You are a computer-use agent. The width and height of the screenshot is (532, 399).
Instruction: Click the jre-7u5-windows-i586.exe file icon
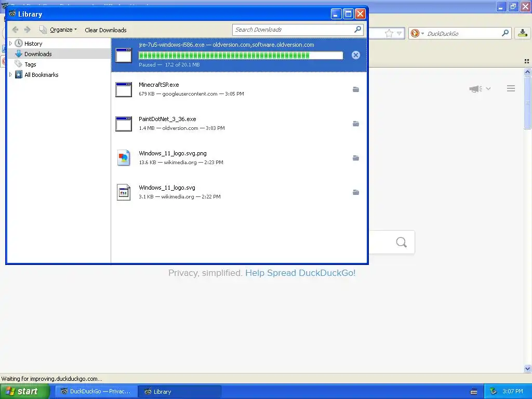[x=124, y=55]
